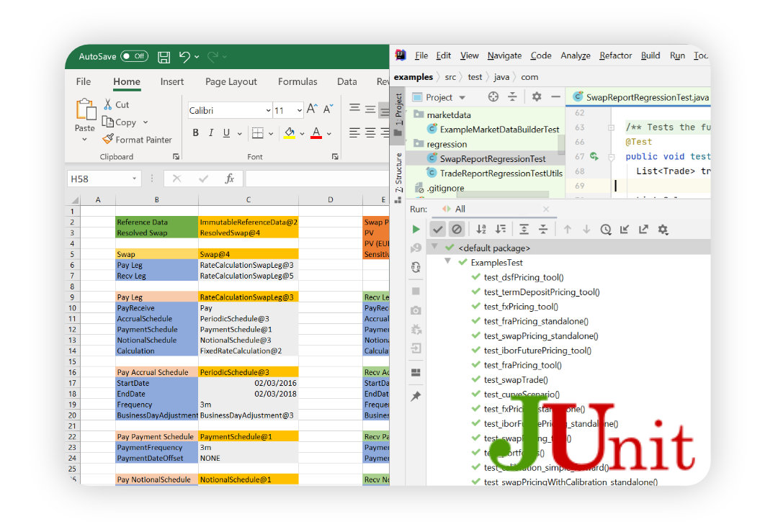Viewport: 778px width, 532px height.
Task: Toggle bold formatting in Excel
Action: click(195, 133)
